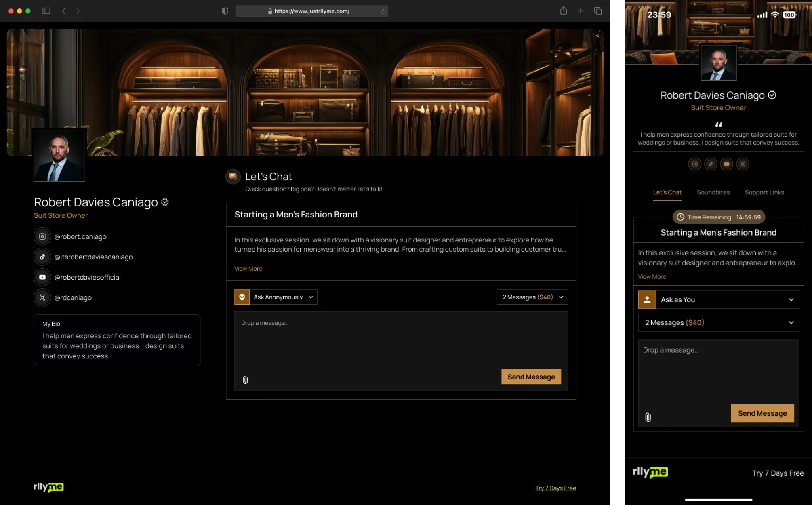Viewport: 812px width, 505px height.
Task: Click View More under session description
Action: coord(248,269)
